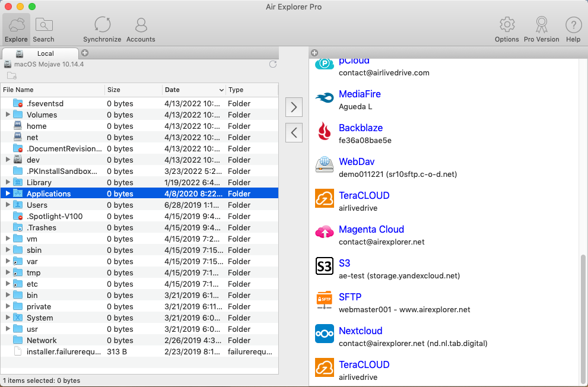
Task: Expand the vm folder
Action: (x=8, y=239)
